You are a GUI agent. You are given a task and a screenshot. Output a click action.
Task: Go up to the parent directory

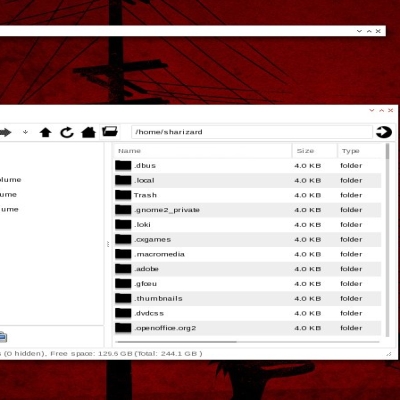[45, 132]
